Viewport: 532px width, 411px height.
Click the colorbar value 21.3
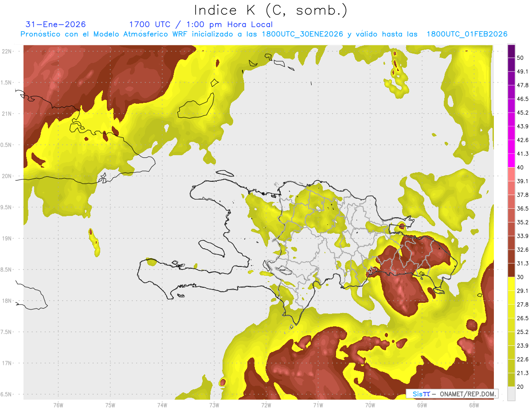[522, 373]
